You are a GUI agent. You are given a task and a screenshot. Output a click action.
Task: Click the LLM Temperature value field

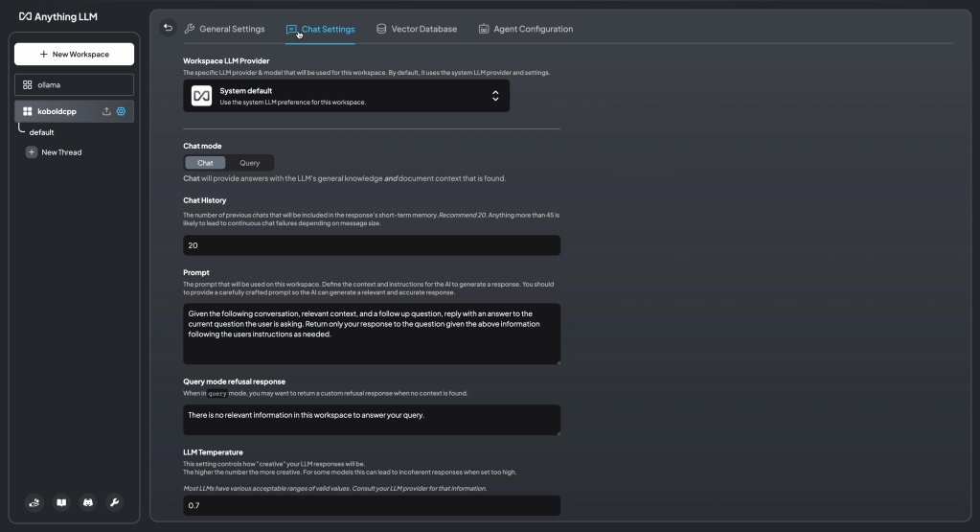pos(371,505)
